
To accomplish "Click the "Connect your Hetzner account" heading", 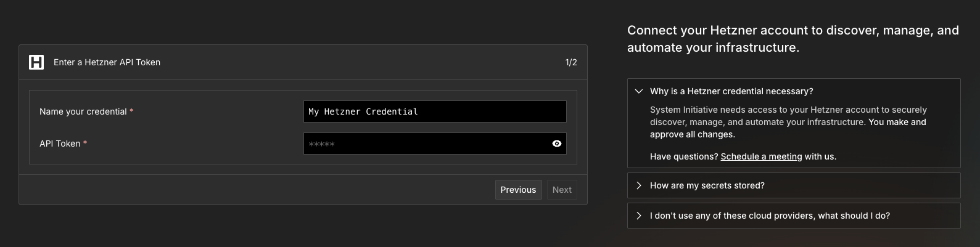I will point(793,39).
